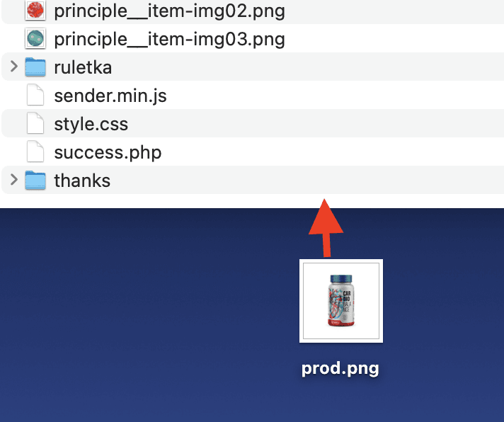504x422 pixels.
Task: Select the success.php file icon
Action: pos(35,152)
